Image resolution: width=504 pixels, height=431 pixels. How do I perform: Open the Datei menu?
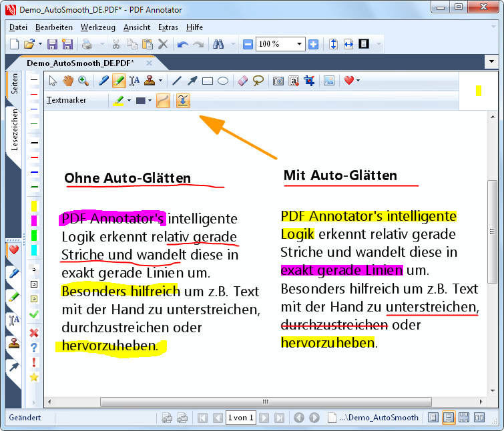[x=18, y=27]
